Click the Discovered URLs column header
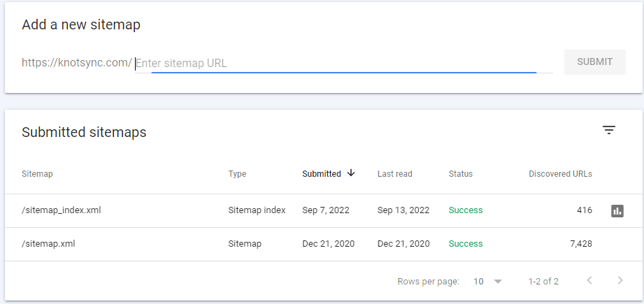Screen dimensions: 644x304 (560, 174)
